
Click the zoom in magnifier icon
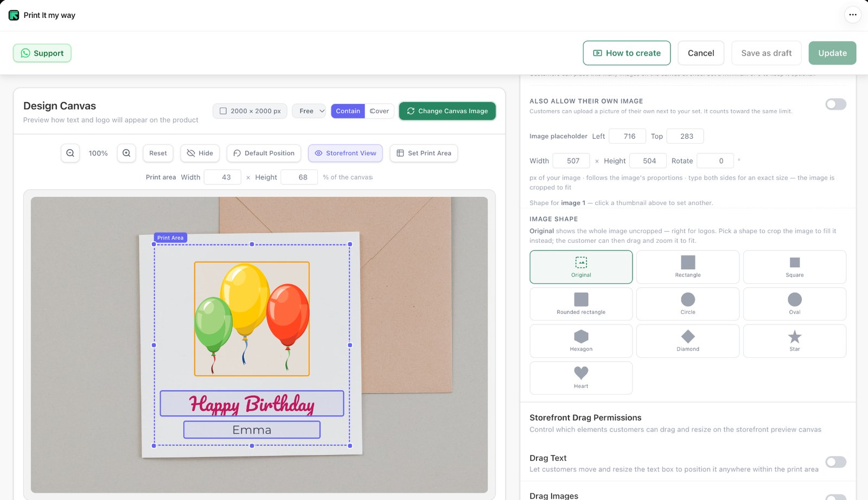point(126,153)
